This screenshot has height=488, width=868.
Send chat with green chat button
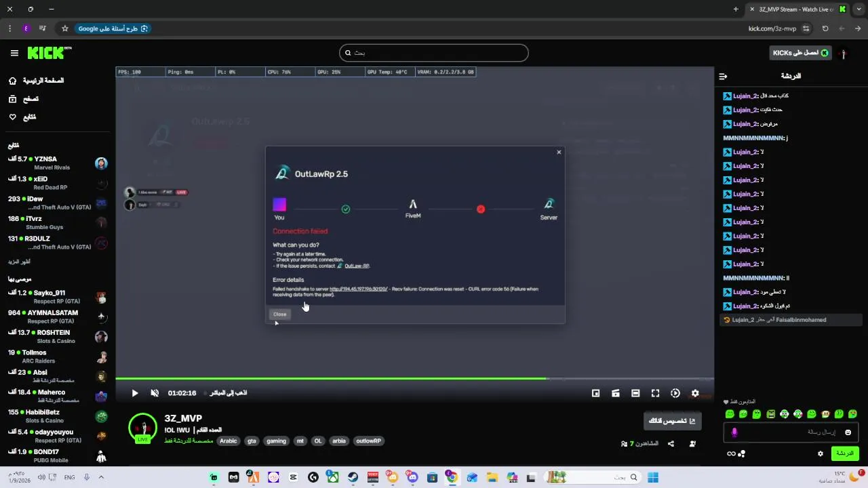[845, 453]
